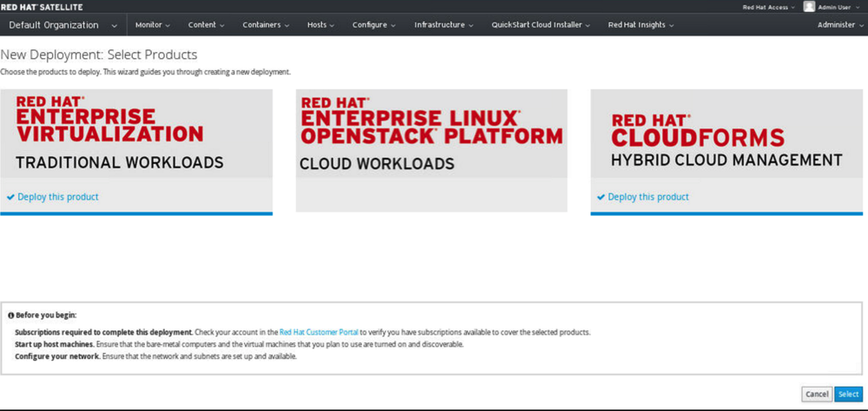Click the Configure your network text
The height and width of the screenshot is (411, 868).
coord(57,356)
